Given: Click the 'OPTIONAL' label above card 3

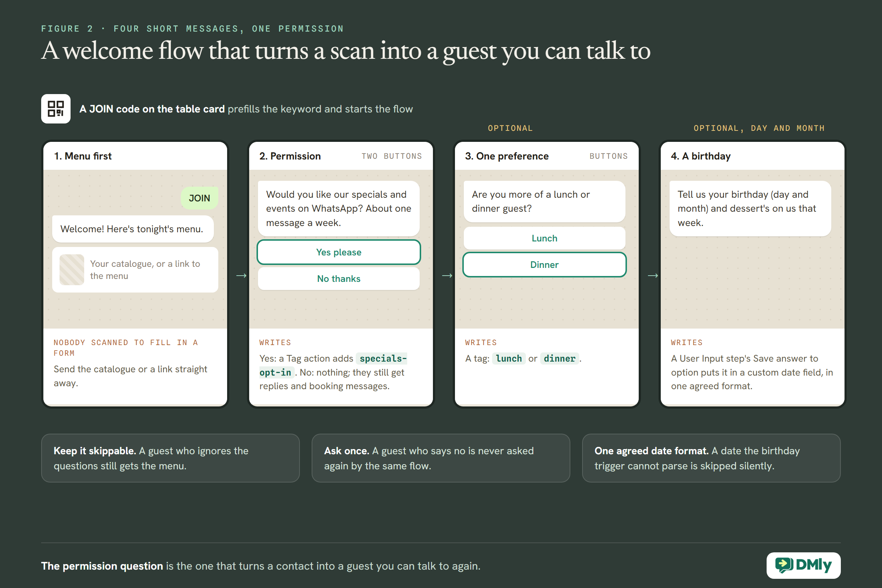Looking at the screenshot, I should pos(510,128).
